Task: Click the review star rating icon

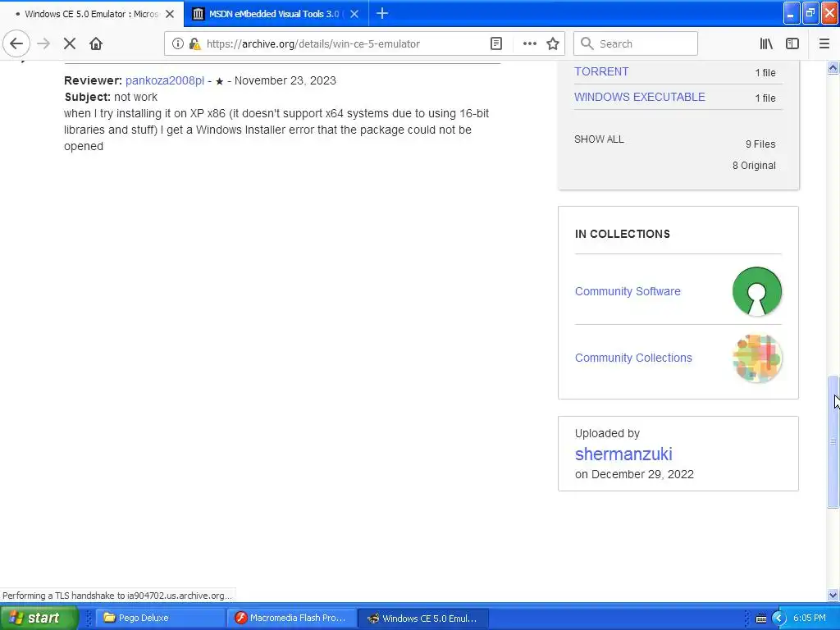Action: (219, 81)
